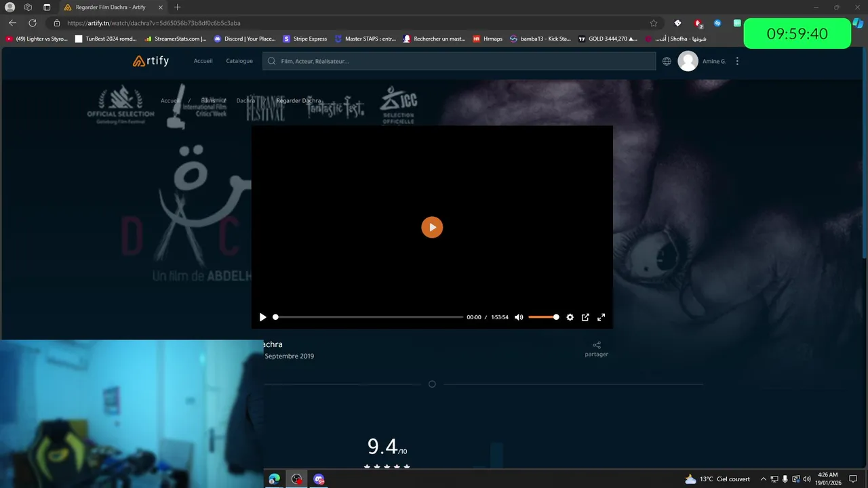Viewport: 868px width, 488px height.
Task: Open the Master STAPS bookmark
Action: pos(366,39)
